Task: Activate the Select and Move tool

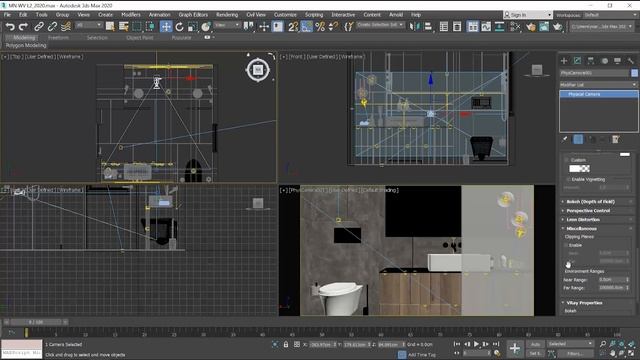Action: [166, 27]
